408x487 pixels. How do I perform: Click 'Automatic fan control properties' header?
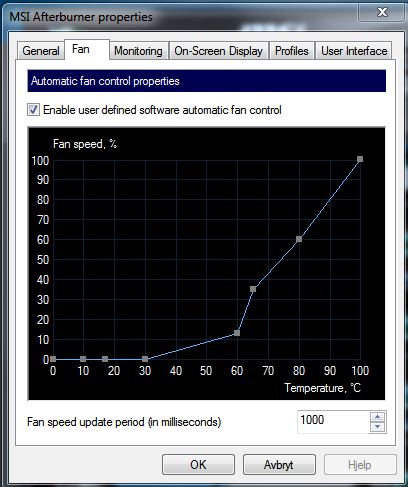[207, 81]
